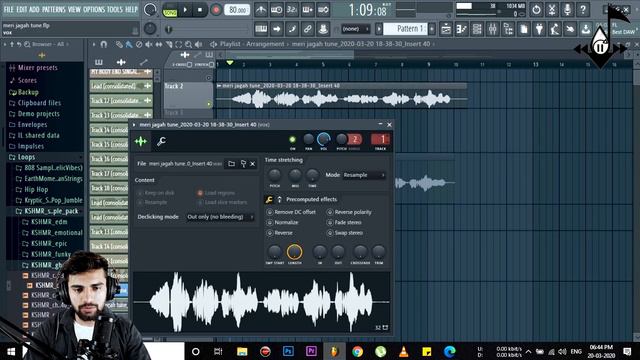Open the Pattern 1 selector
Image resolution: width=640 pixels, height=360 pixels.
pos(406,29)
